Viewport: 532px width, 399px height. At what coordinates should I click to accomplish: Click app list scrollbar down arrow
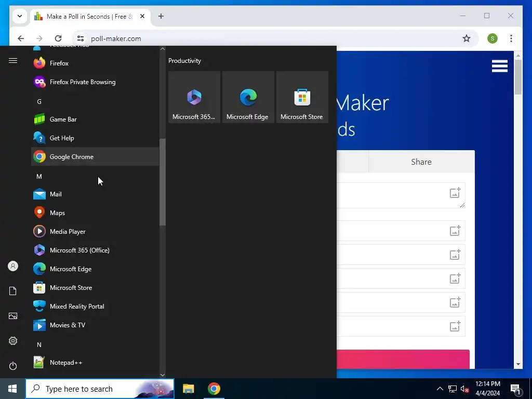point(163,375)
